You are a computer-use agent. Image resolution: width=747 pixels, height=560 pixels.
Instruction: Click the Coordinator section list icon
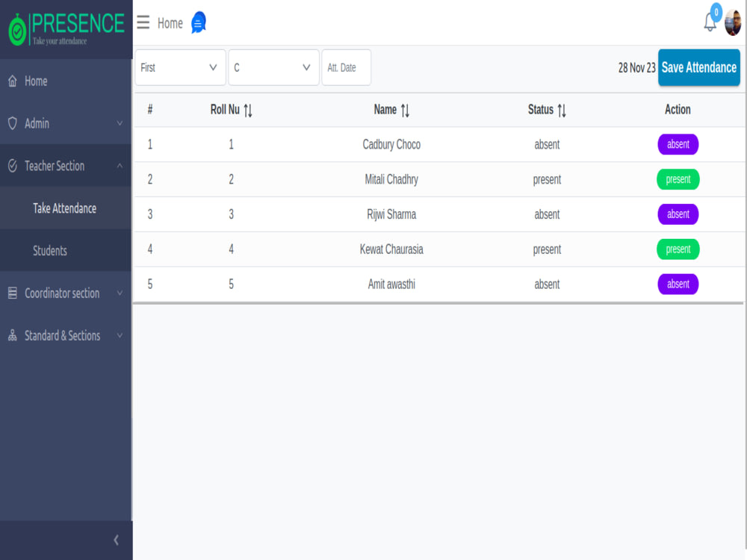(x=13, y=293)
